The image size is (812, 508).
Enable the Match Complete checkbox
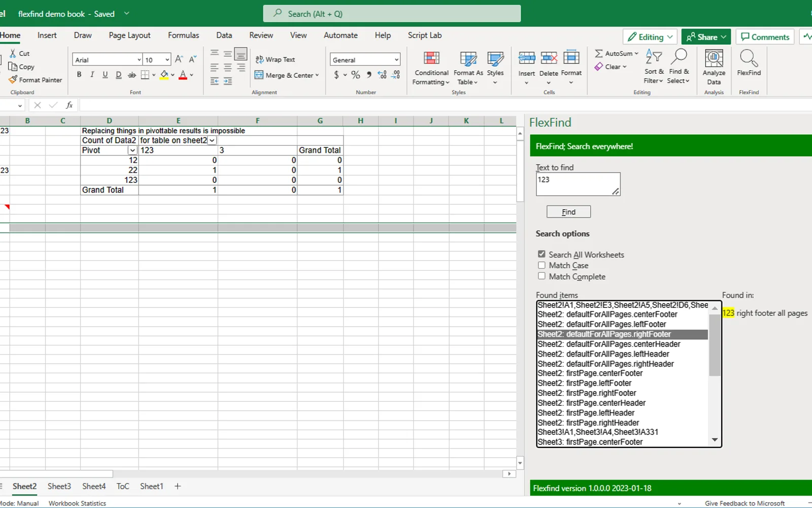pos(542,276)
